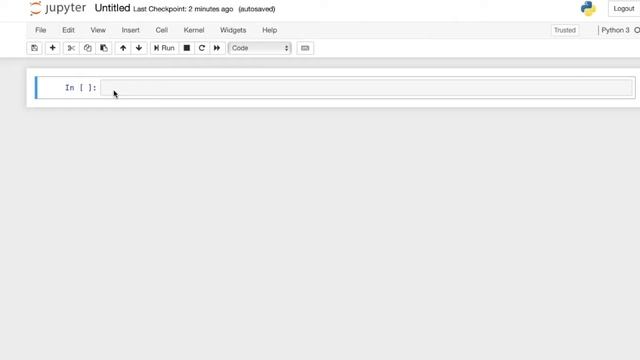Click the Last Checkpoint status text
This screenshot has width=640, height=360.
click(x=183, y=9)
